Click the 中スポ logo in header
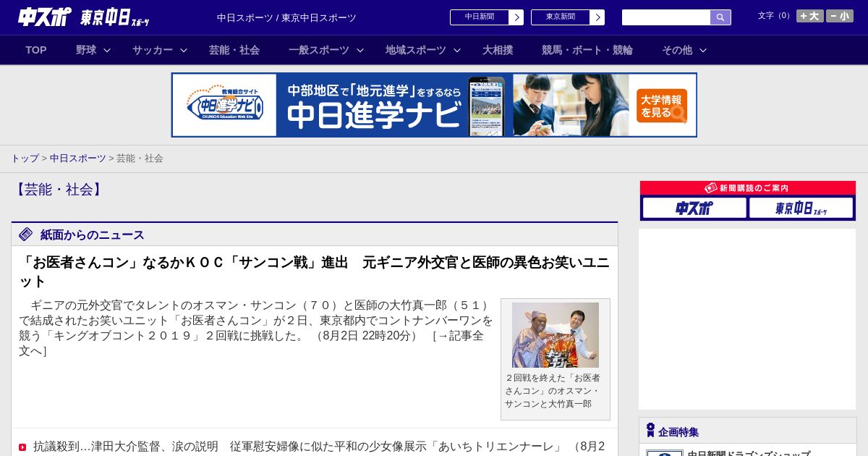Screen dimensions: 868x456 (x=45, y=17)
